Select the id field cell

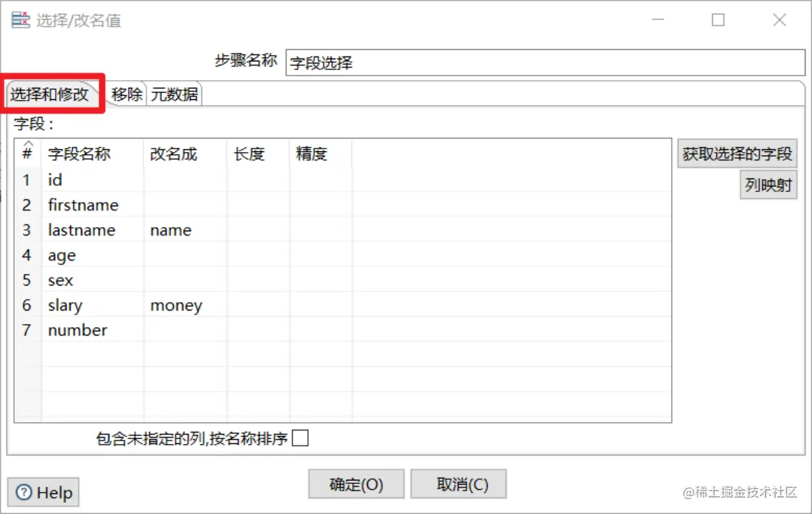93,180
